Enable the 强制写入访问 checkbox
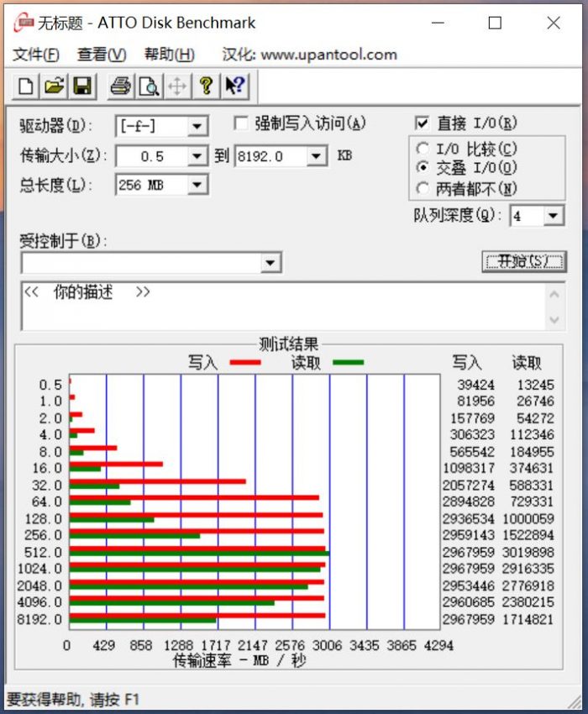 tap(241, 123)
